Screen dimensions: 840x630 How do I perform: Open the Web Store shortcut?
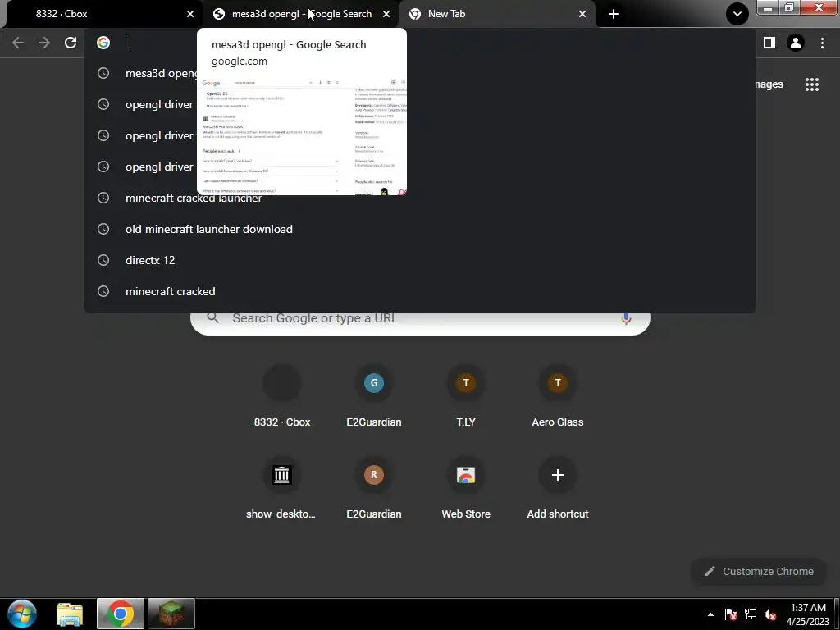(x=466, y=489)
